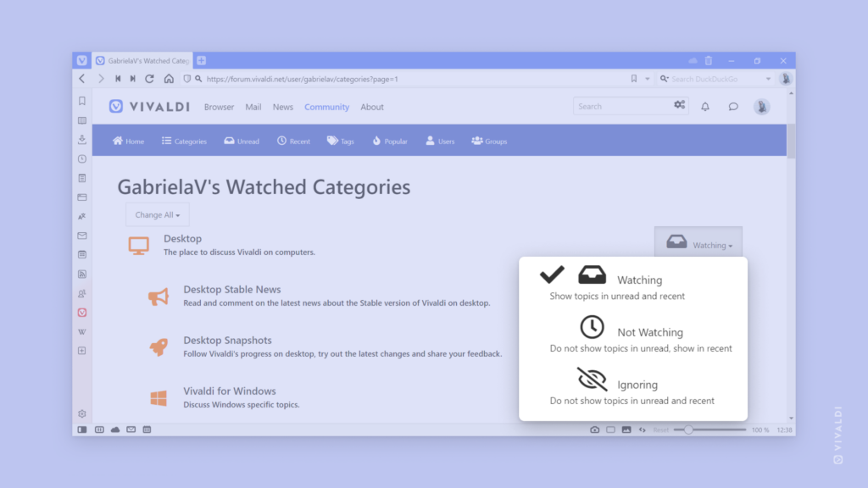This screenshot has height=488, width=868.
Task: Expand the DuckDuckGo search history dropdown
Action: coord(768,79)
